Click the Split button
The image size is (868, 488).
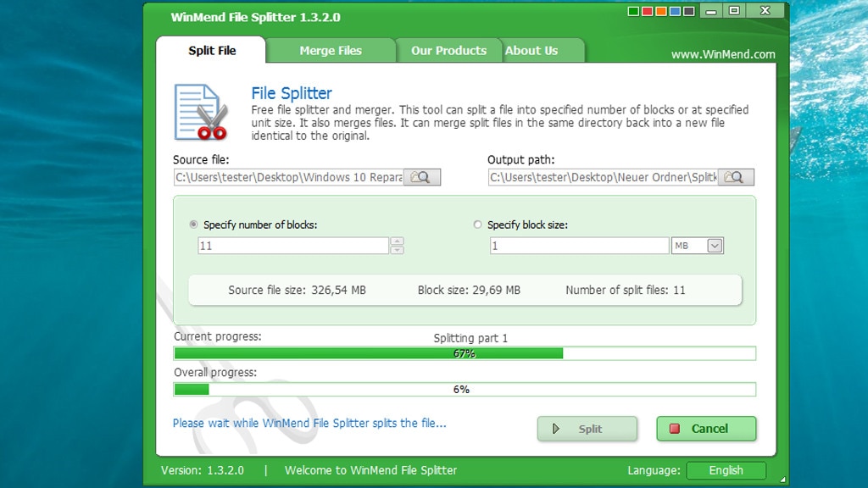tap(587, 429)
